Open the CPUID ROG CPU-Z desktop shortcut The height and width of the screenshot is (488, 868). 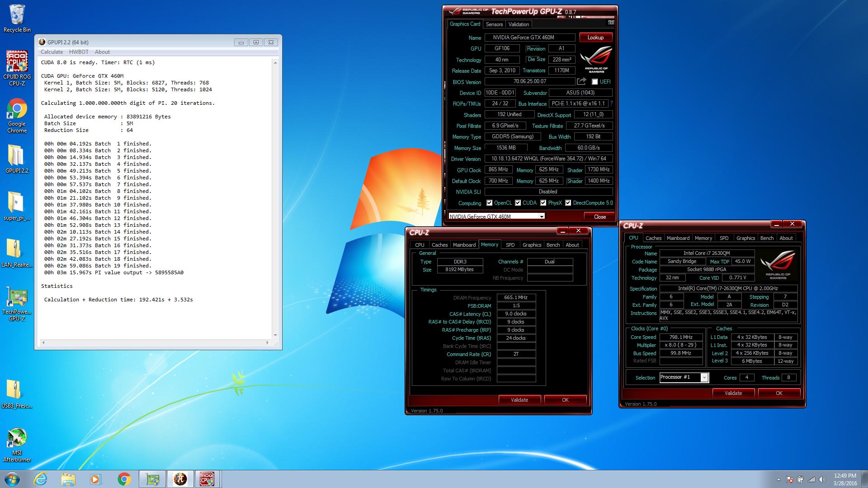[x=17, y=68]
